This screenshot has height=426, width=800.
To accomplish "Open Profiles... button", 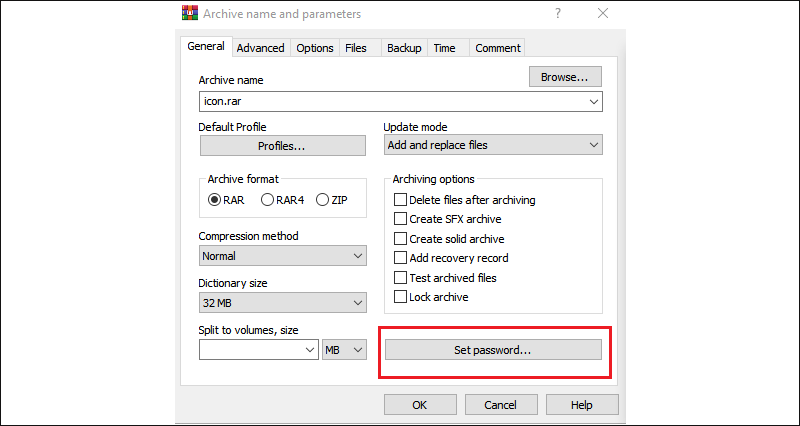I will (x=283, y=146).
